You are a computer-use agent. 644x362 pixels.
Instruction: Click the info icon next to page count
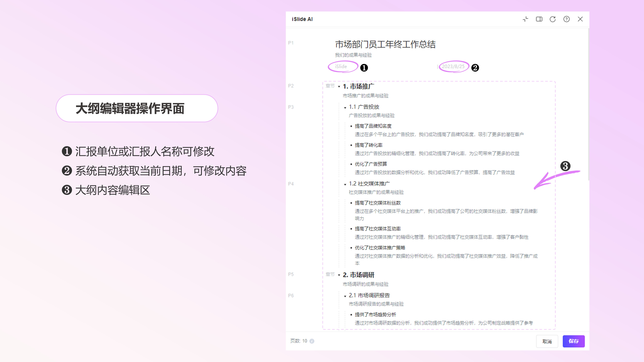click(312, 341)
